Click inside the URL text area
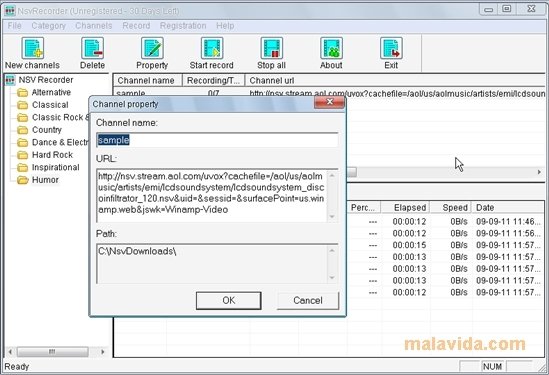Screen dimensions: 549x375 pyautogui.click(x=212, y=195)
